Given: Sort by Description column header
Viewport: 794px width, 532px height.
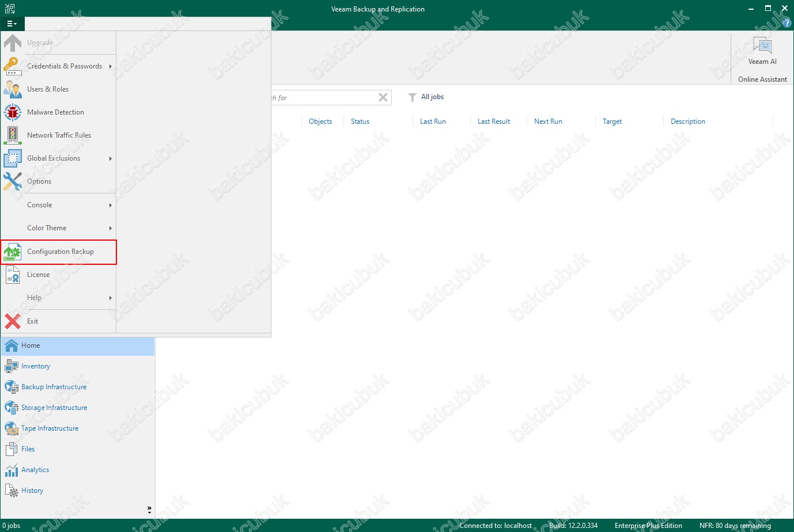Looking at the screenshot, I should coord(688,121).
